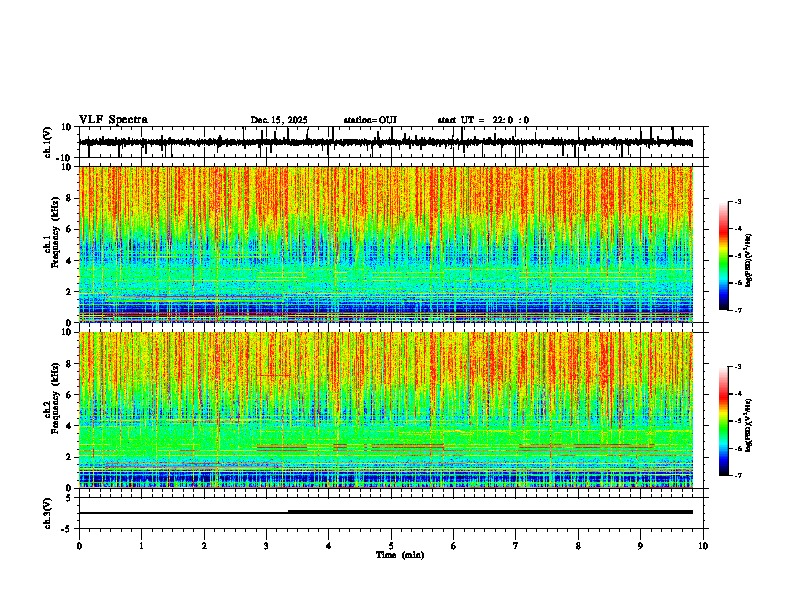This screenshot has width=792, height=612.
Task: Click the ch.1 voltage waveform trace panel
Action: [x=391, y=142]
